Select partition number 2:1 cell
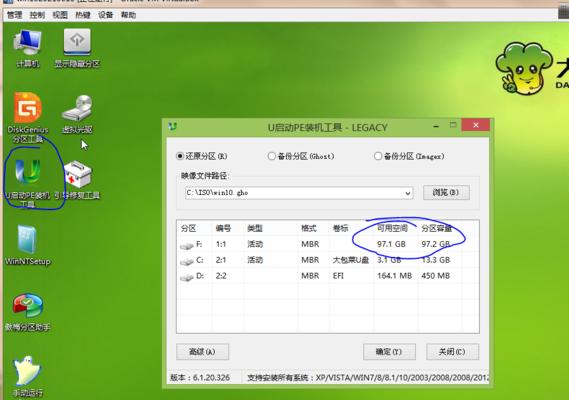This screenshot has width=569, height=400. pyautogui.click(x=221, y=260)
